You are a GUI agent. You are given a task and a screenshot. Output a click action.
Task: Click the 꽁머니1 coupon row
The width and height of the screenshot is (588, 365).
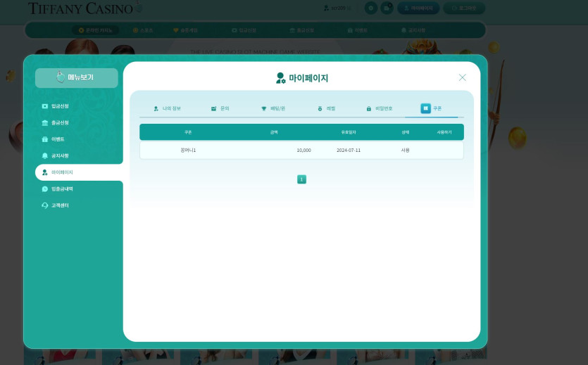tap(301, 151)
